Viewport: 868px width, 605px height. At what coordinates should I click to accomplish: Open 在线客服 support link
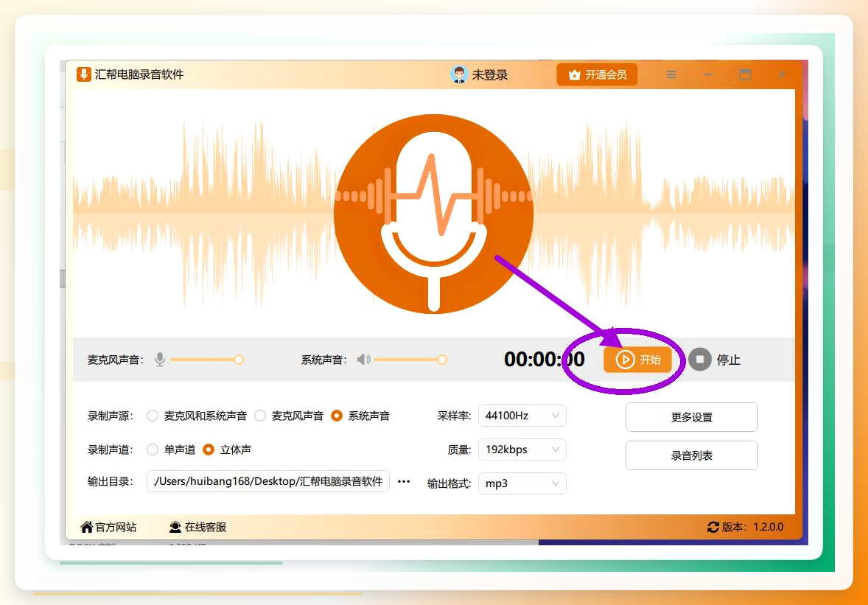(x=197, y=527)
